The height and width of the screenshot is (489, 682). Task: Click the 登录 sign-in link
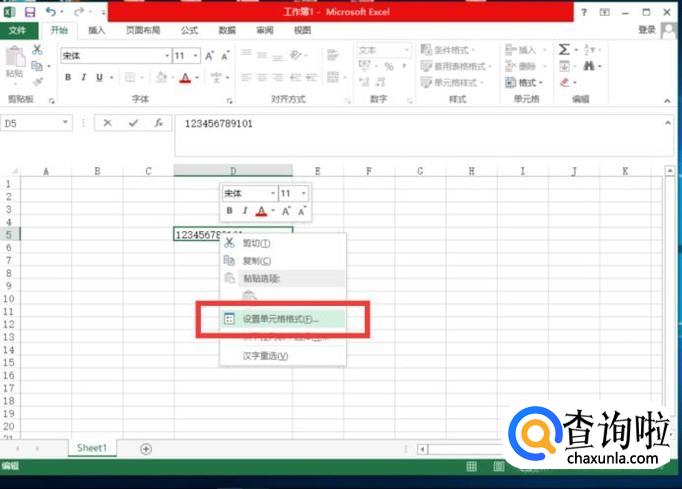[x=646, y=30]
